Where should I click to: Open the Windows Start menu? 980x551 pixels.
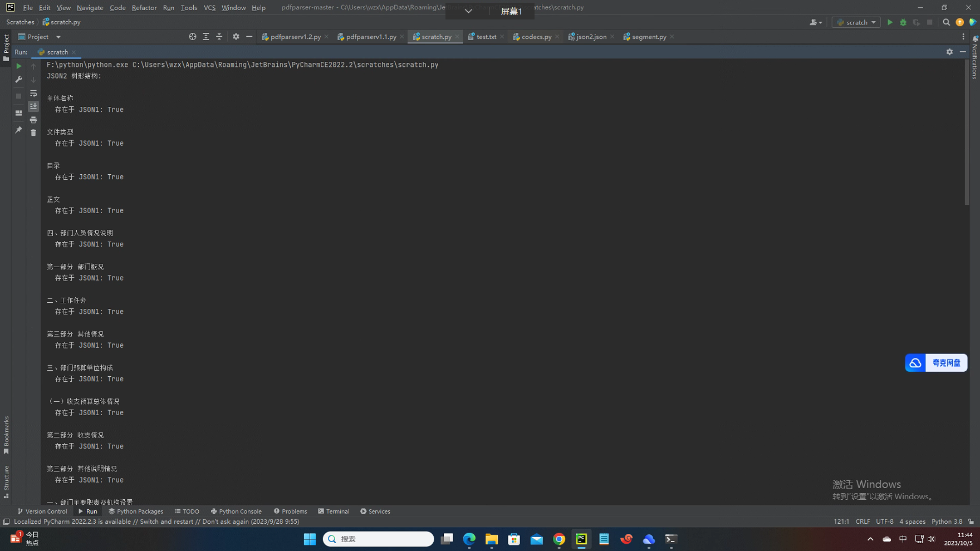pos(310,539)
